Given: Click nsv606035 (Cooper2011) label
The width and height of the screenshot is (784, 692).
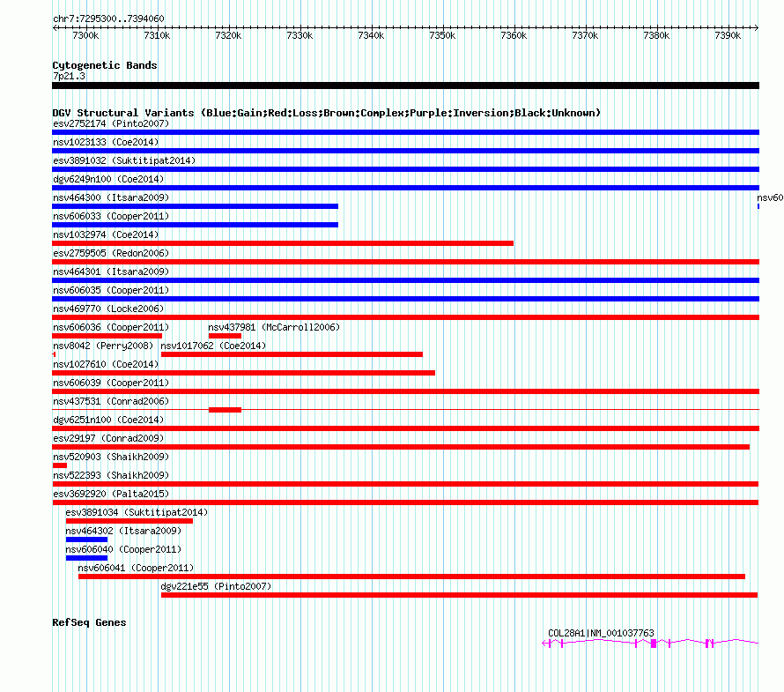Looking at the screenshot, I should point(111,290).
